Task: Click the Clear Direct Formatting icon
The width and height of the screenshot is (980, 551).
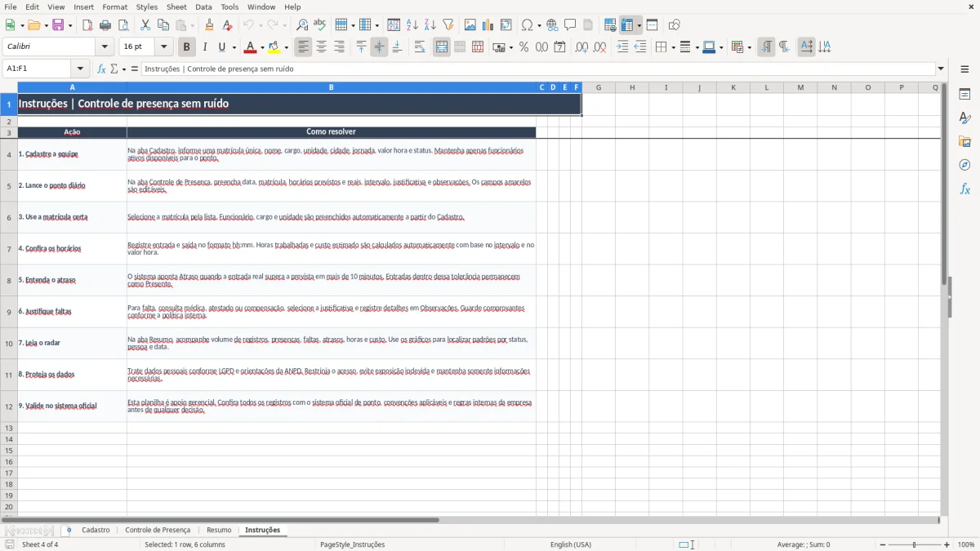Action: point(227,25)
